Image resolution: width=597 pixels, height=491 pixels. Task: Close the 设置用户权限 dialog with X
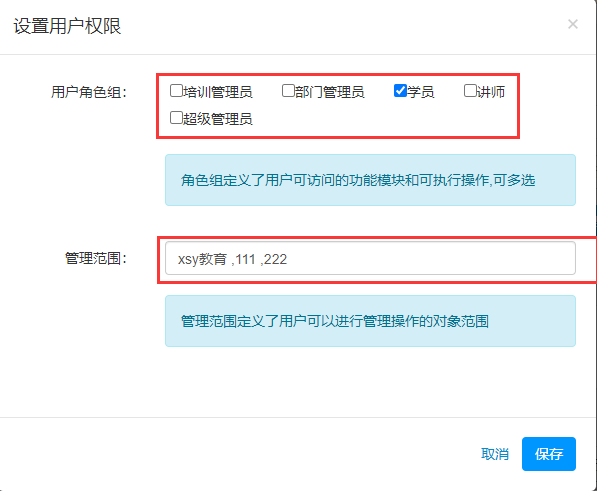coord(573,24)
